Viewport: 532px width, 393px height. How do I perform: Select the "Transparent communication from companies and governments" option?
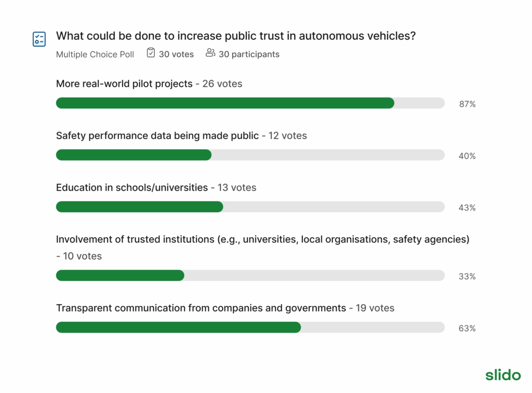[x=201, y=308]
